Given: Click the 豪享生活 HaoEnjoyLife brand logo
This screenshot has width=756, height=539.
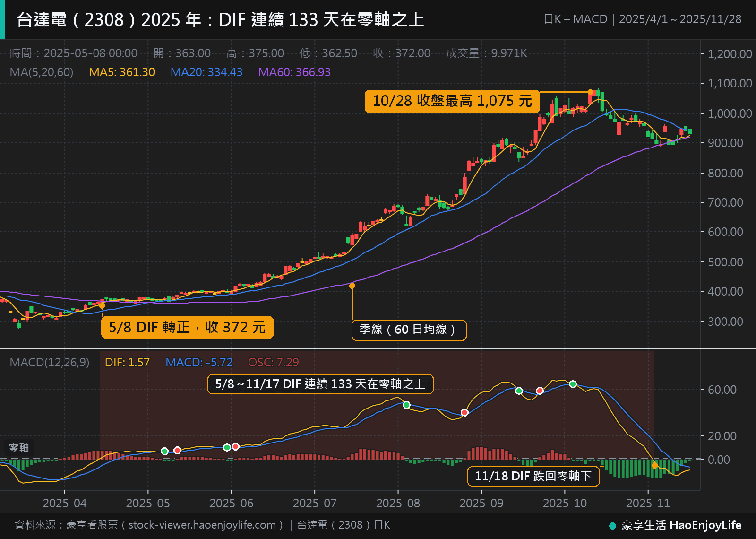Looking at the screenshot, I should [675, 525].
